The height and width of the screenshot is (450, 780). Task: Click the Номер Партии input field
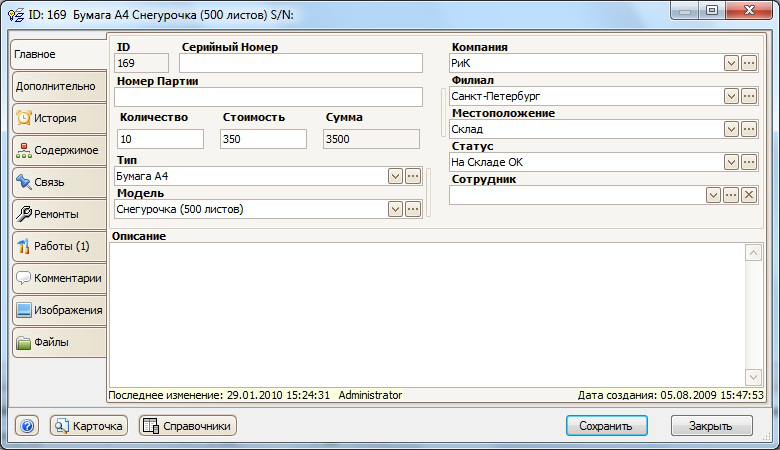(269, 97)
